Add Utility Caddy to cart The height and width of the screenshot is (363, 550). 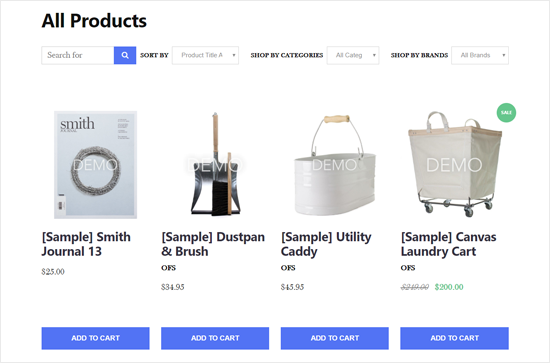coord(335,338)
